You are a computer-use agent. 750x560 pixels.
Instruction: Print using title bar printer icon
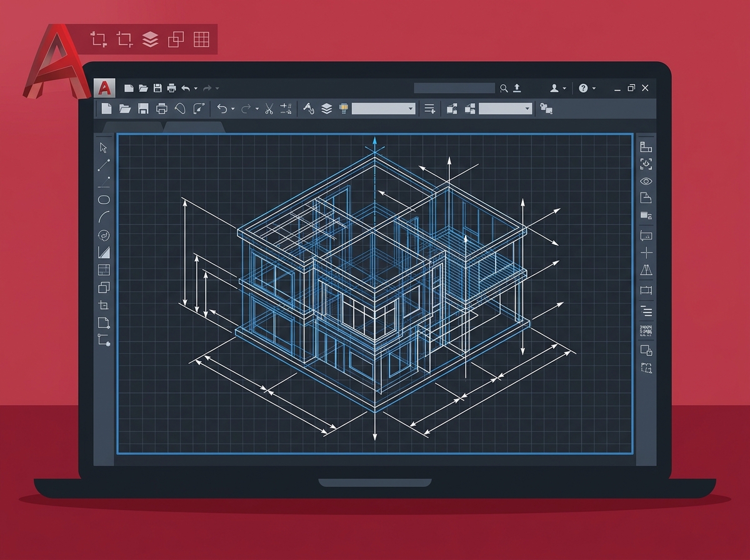[171, 89]
